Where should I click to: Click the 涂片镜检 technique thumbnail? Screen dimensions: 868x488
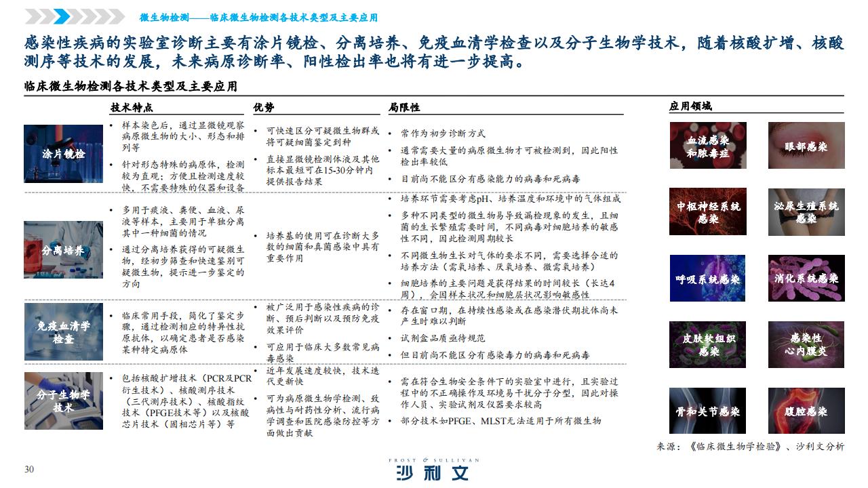click(64, 154)
